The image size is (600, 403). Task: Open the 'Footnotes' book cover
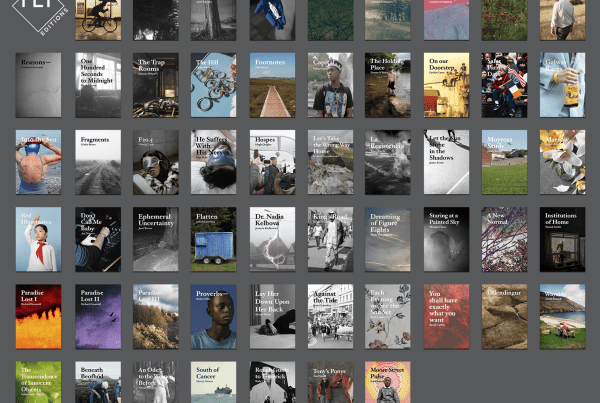(x=272, y=85)
